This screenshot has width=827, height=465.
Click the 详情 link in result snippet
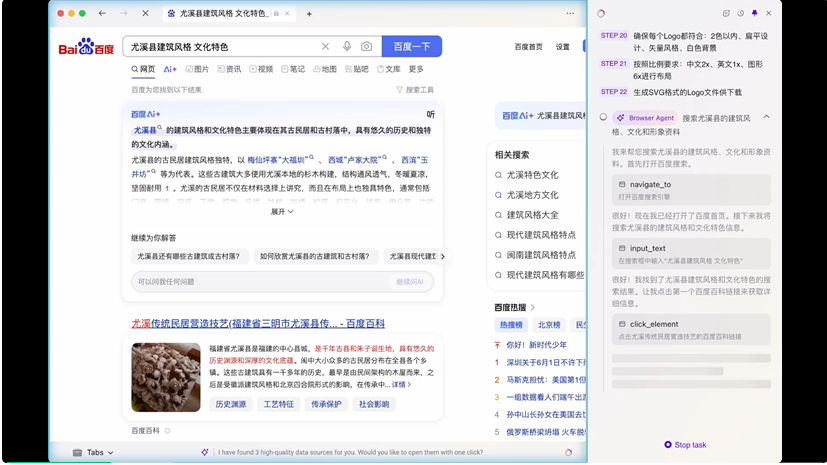(401, 384)
